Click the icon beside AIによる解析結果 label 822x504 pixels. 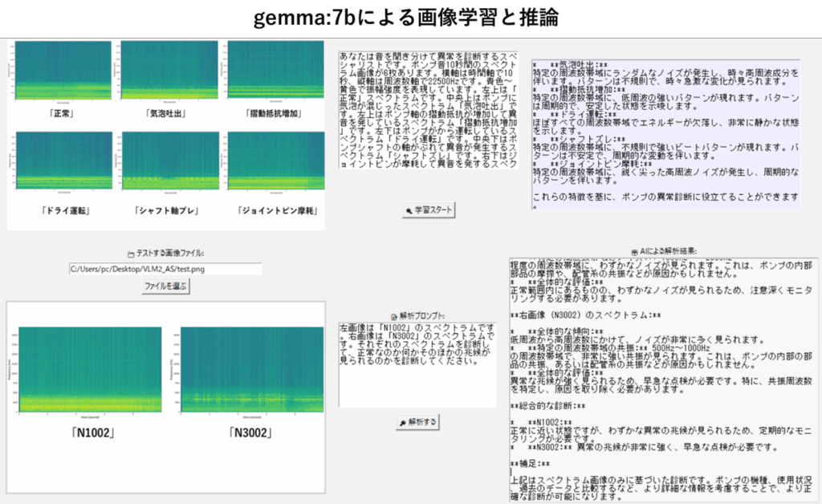635,251
